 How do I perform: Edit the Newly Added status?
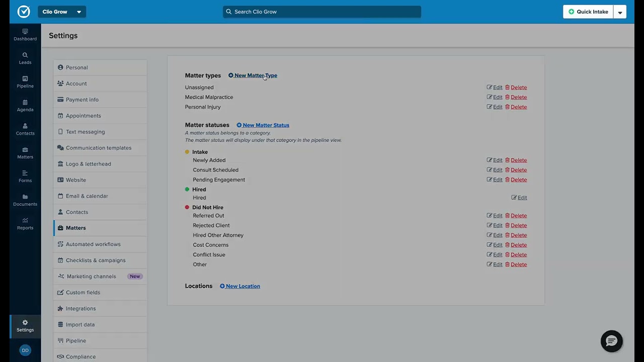tap(495, 160)
